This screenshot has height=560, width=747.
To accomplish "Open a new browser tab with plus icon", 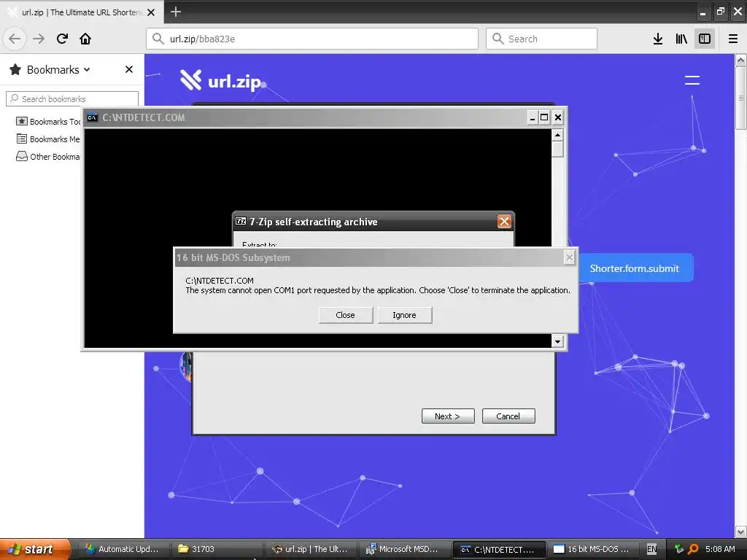I will click(176, 12).
